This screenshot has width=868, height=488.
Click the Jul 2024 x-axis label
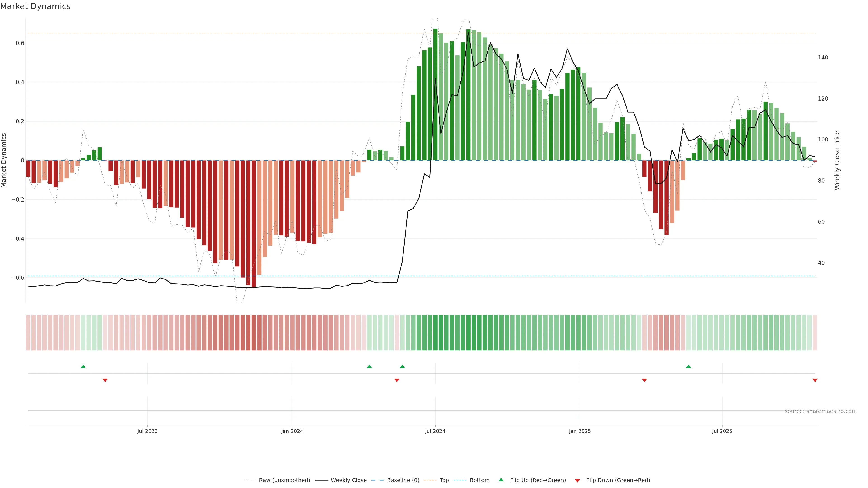pyautogui.click(x=435, y=431)
